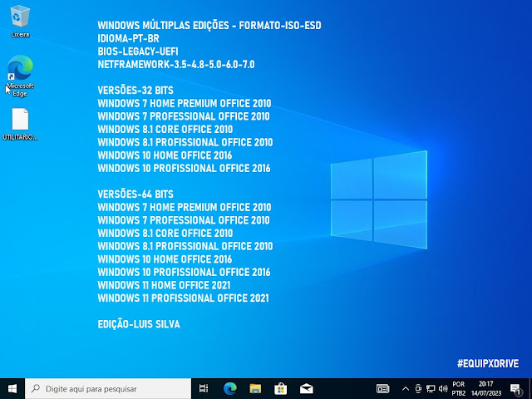Open News and interests widget icon

[382, 388]
